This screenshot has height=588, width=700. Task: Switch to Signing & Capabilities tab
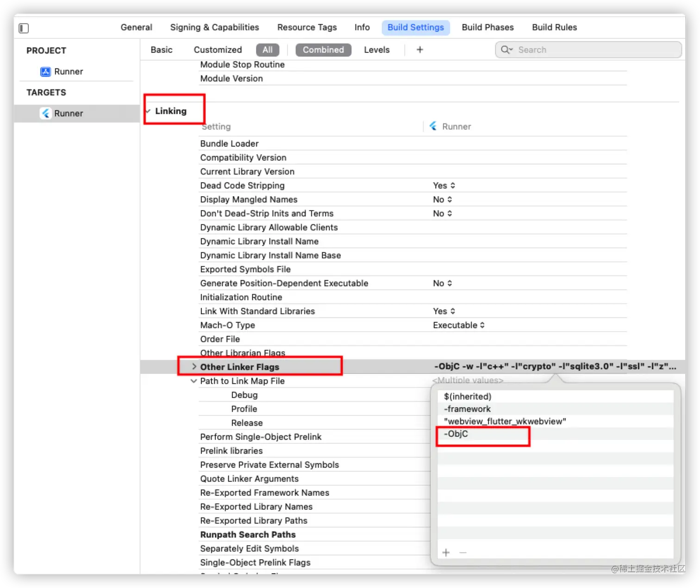coord(214,27)
